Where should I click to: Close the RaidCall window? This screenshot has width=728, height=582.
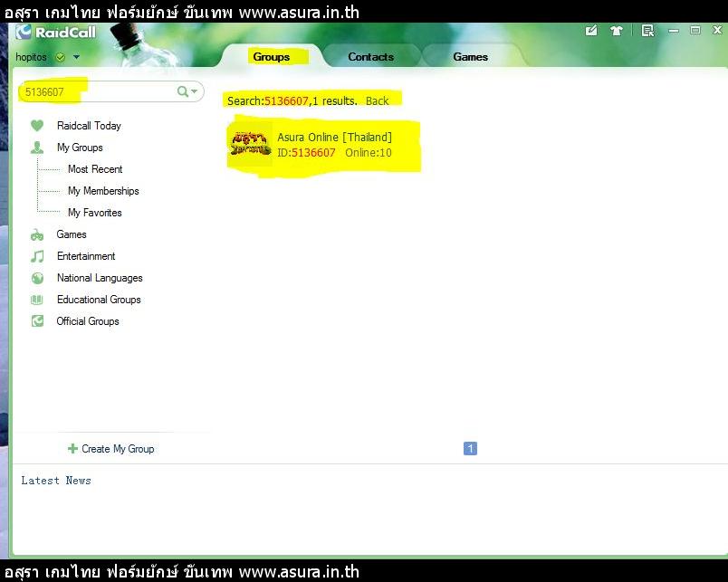717,30
